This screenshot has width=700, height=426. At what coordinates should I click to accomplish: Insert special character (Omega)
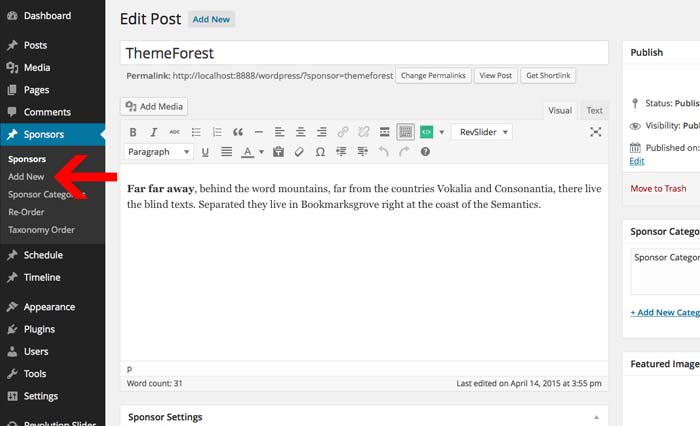pyautogui.click(x=320, y=152)
